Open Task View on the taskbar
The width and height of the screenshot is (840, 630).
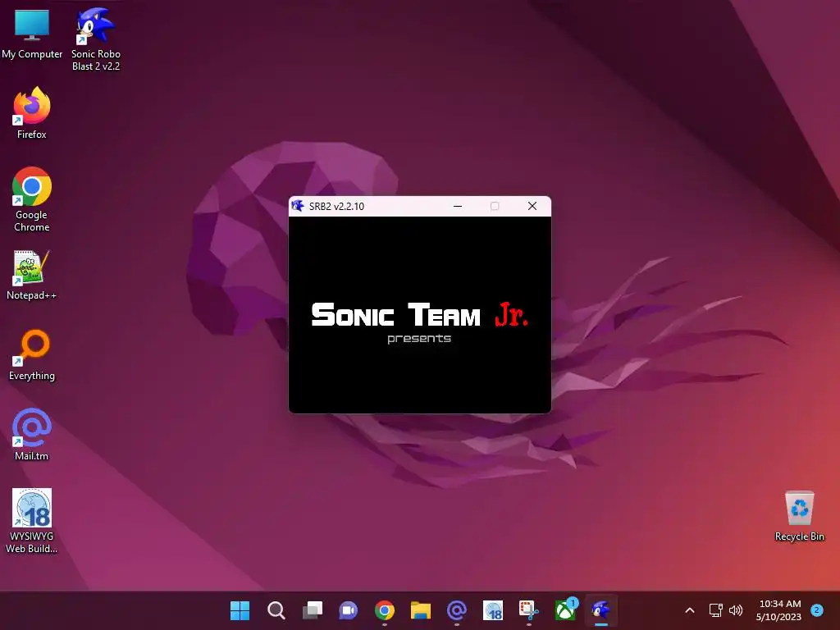point(313,610)
